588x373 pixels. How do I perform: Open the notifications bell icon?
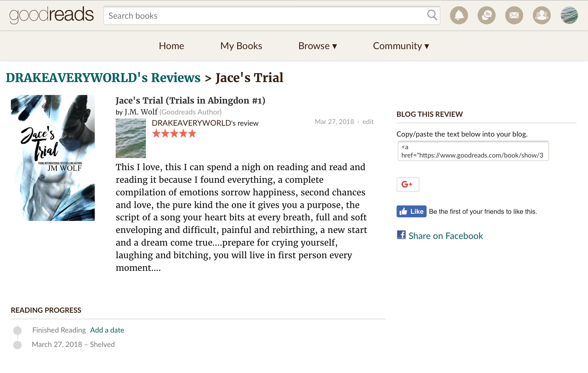click(x=459, y=15)
